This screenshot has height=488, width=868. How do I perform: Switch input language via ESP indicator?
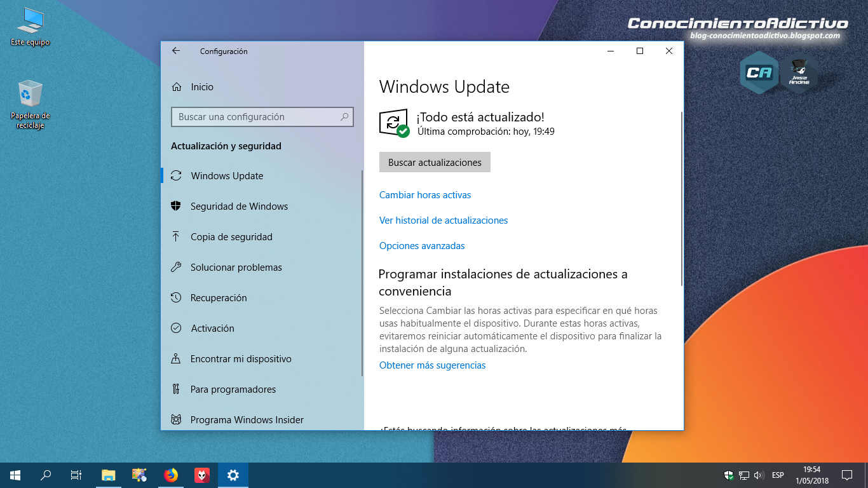click(778, 475)
